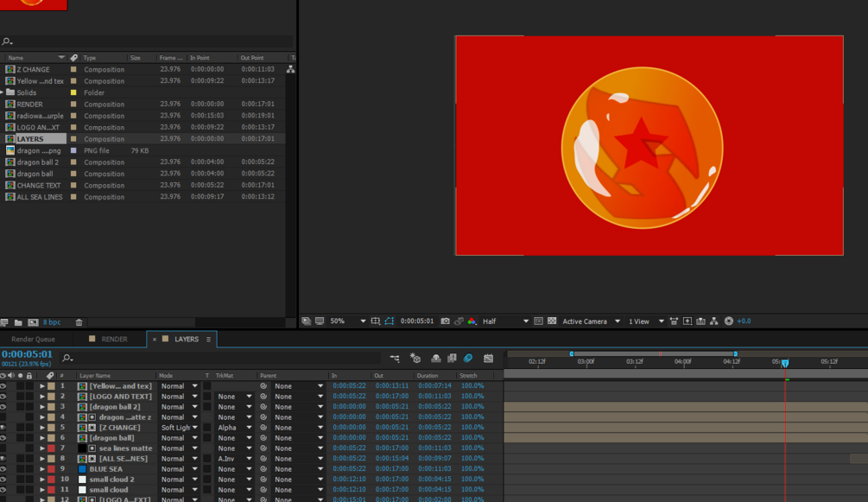Open the Graph Editor icon
Viewport: 868px width, 502px height.
click(488, 359)
